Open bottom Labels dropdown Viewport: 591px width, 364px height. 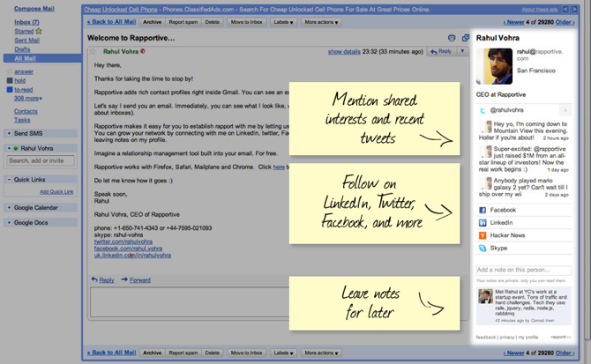click(283, 353)
